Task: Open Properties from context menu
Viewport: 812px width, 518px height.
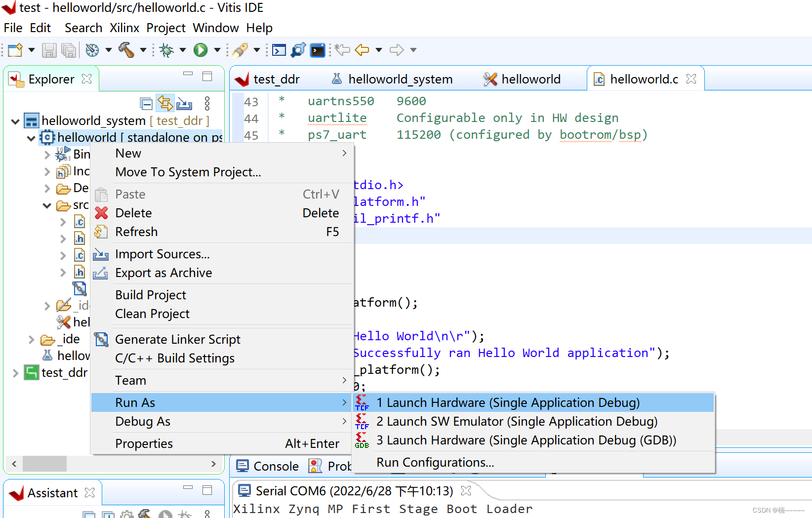Action: coord(222,443)
